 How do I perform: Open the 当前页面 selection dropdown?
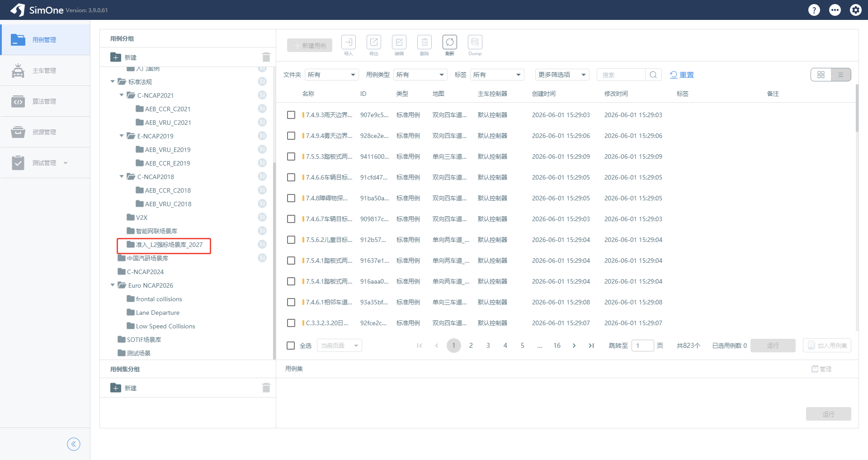pos(340,346)
